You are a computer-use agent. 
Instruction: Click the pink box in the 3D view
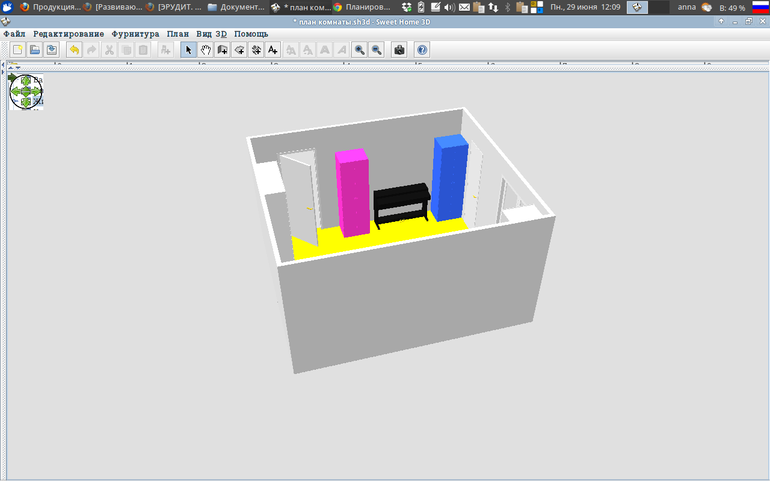(x=352, y=192)
